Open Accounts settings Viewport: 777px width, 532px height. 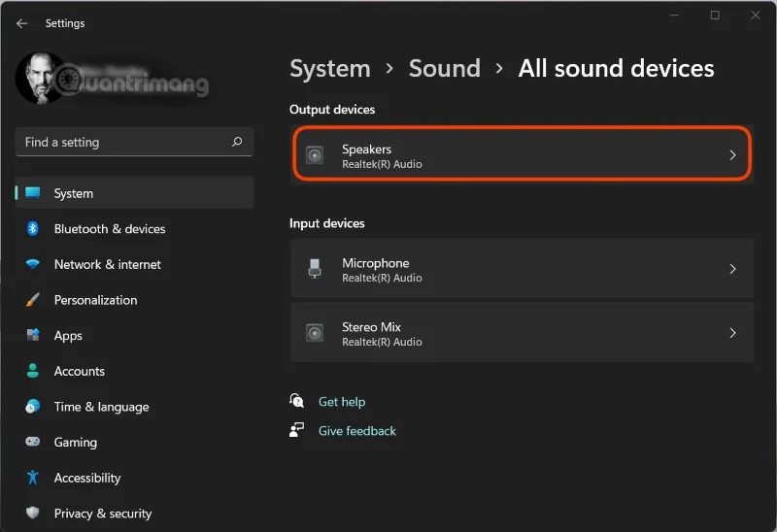(x=134, y=371)
